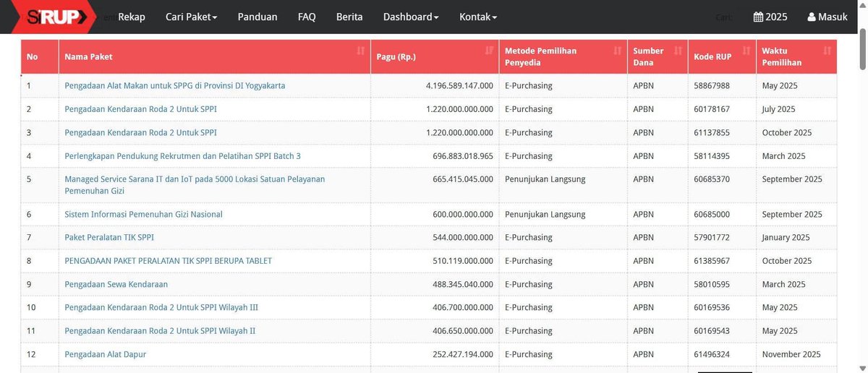Open Pengadaan Alat Dapur link

click(x=105, y=354)
